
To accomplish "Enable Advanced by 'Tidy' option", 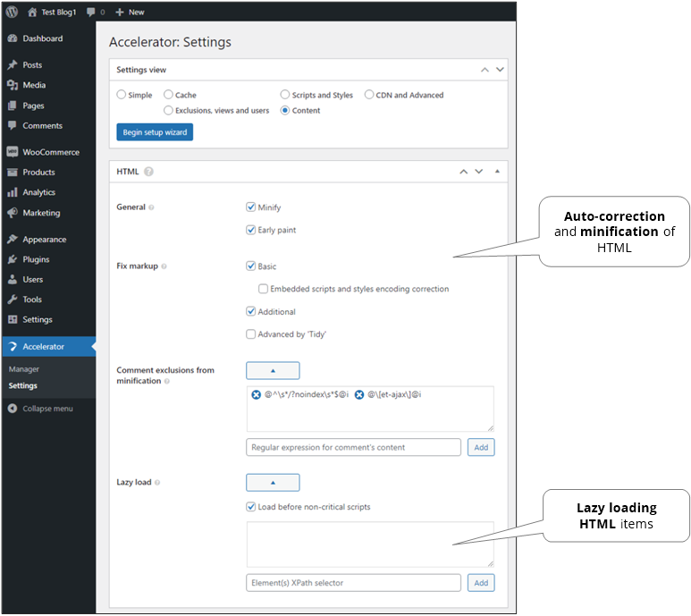I will pos(251,334).
